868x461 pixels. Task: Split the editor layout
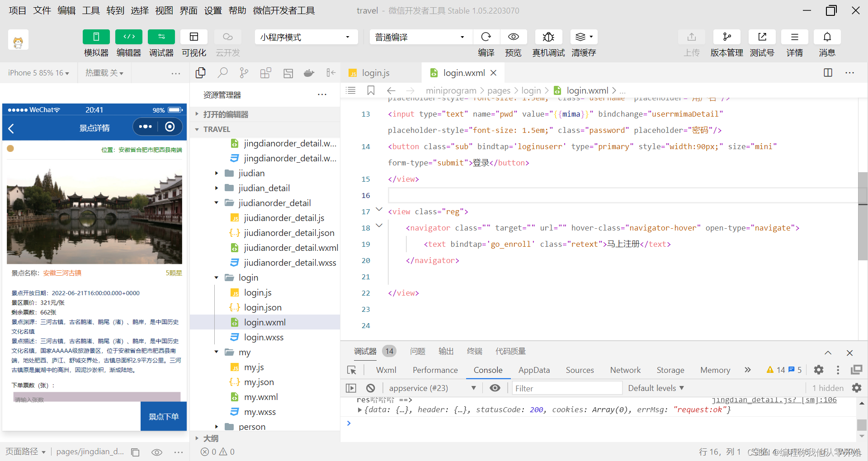pyautogui.click(x=828, y=73)
